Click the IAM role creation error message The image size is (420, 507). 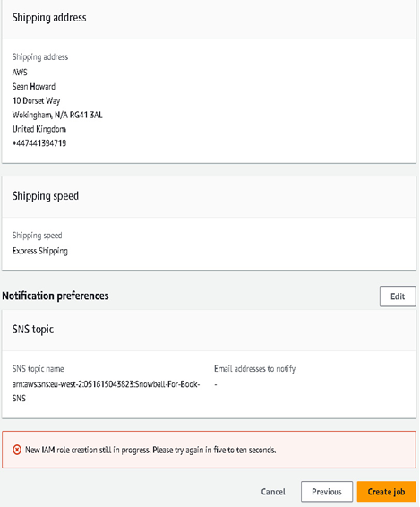[150, 450]
